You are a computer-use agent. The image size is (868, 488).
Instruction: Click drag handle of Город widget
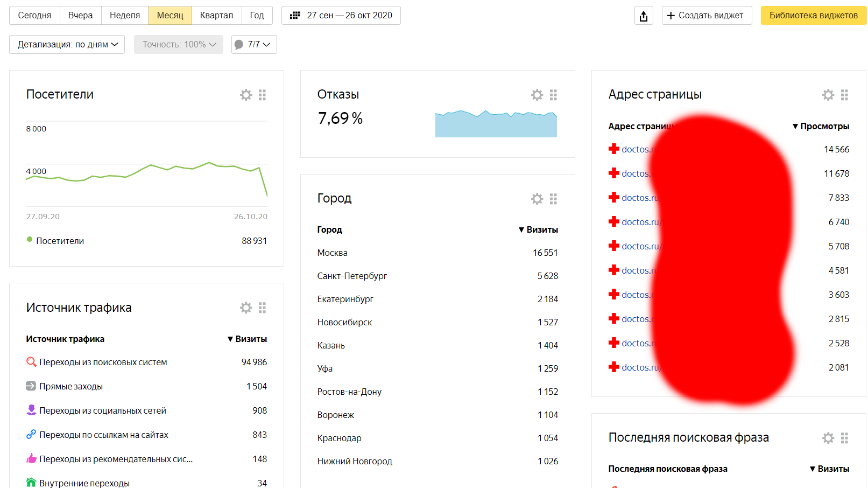[x=553, y=199]
